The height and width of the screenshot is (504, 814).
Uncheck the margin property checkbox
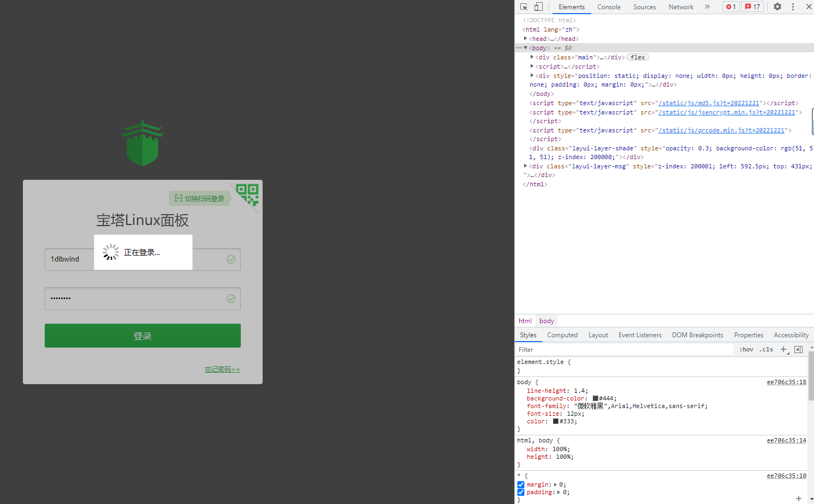(x=521, y=484)
